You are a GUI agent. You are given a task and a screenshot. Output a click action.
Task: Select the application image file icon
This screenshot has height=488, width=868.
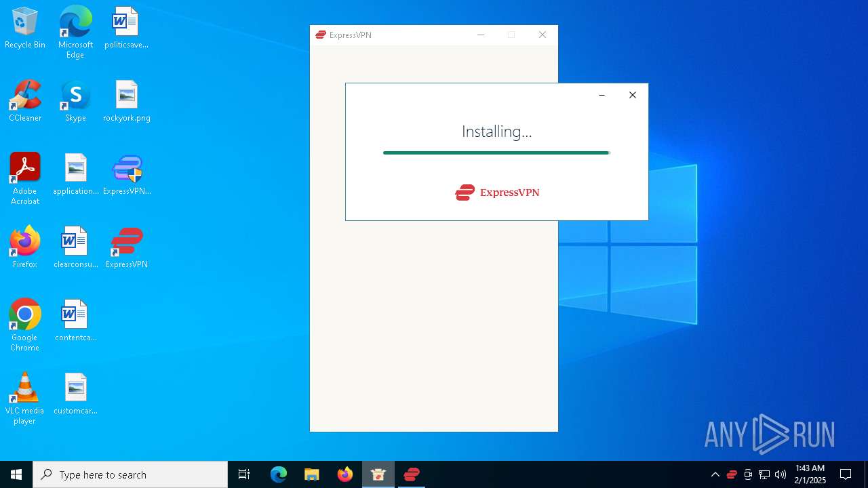(x=75, y=174)
